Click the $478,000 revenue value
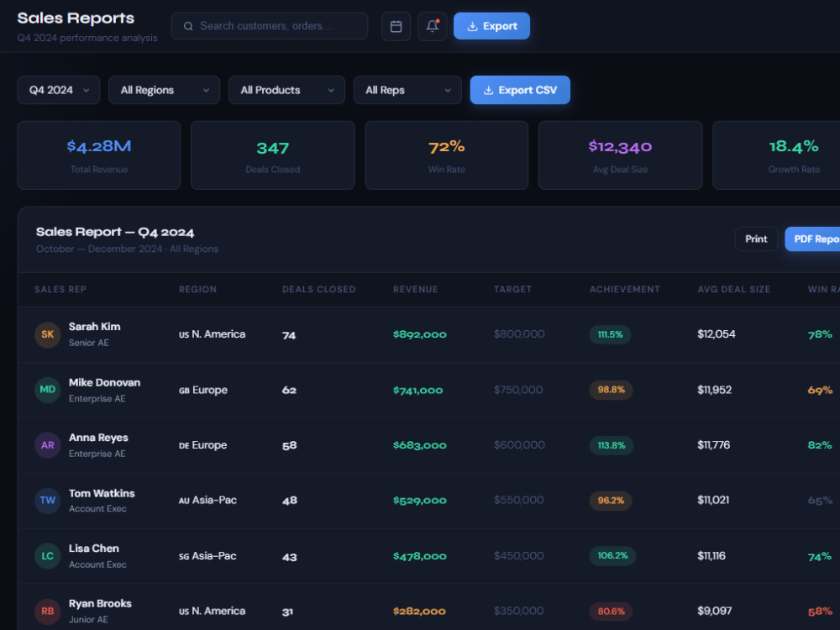Image resolution: width=840 pixels, height=630 pixels. (x=419, y=557)
